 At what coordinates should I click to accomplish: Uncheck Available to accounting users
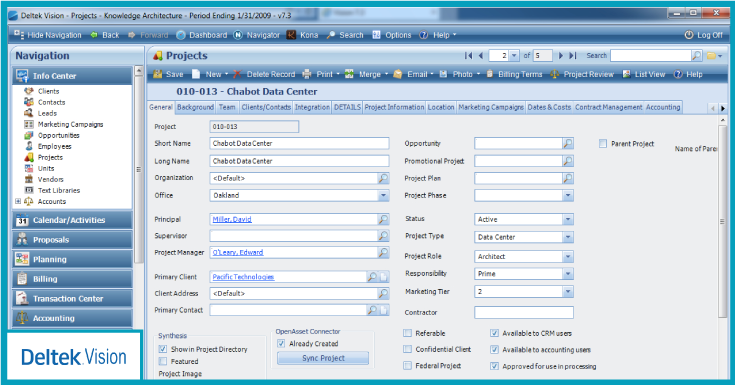tap(494, 349)
